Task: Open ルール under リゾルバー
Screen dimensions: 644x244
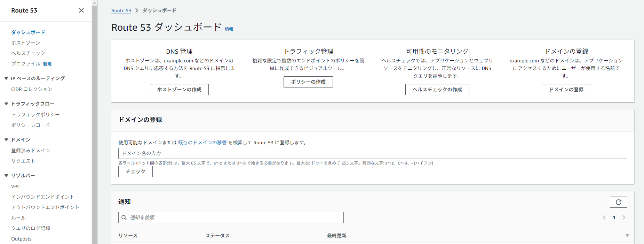Action: tap(18, 218)
